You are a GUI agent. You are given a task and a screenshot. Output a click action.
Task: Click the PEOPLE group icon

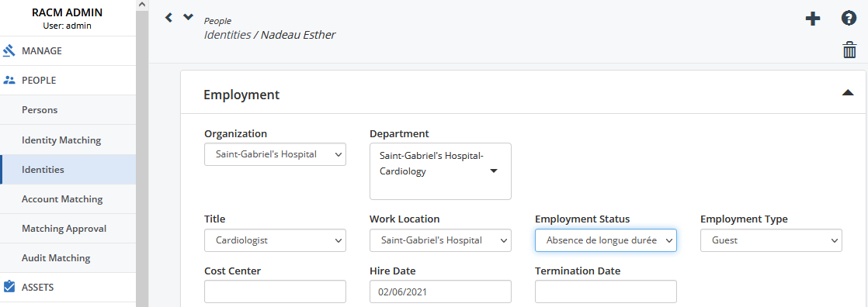click(9, 80)
